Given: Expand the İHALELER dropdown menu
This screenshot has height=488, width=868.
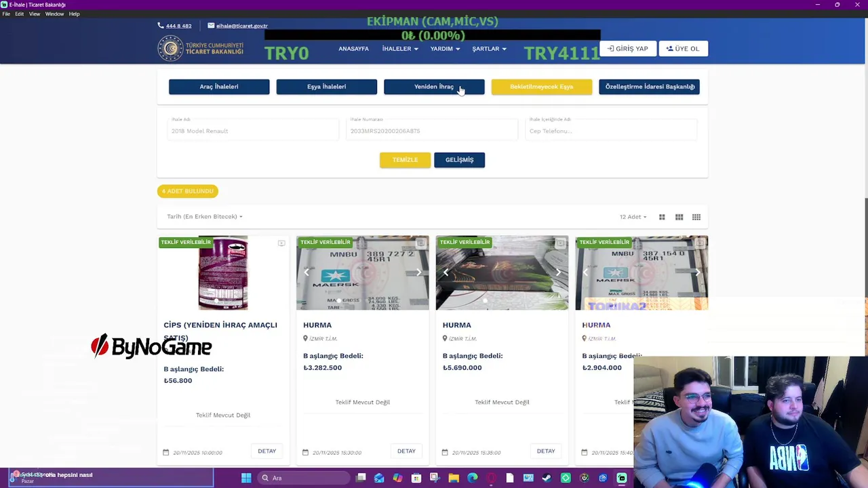Looking at the screenshot, I should 400,49.
